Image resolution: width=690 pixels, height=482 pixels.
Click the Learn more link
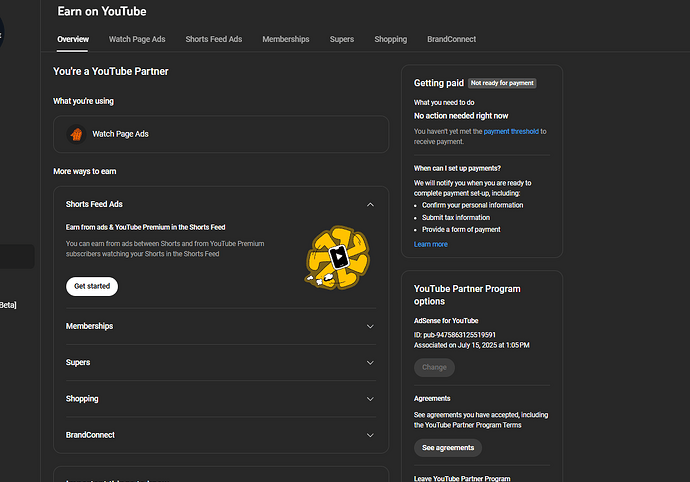431,244
